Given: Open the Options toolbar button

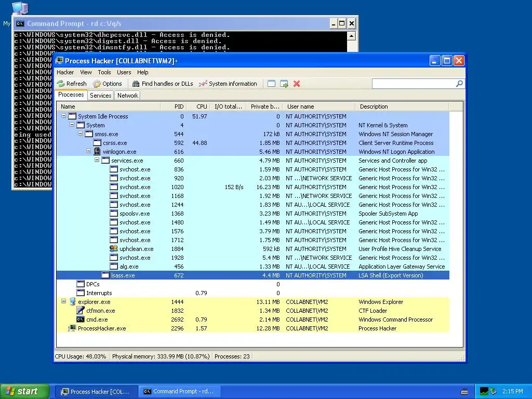Looking at the screenshot, I should coord(107,84).
